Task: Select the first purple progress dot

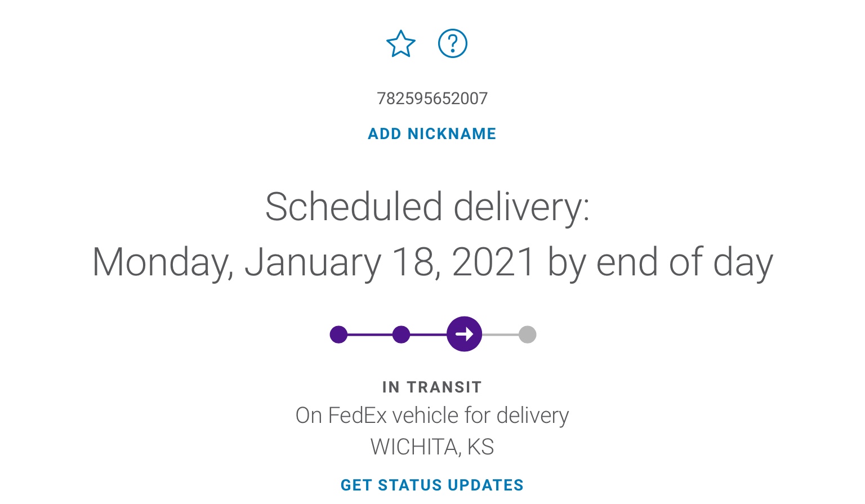Action: (338, 334)
